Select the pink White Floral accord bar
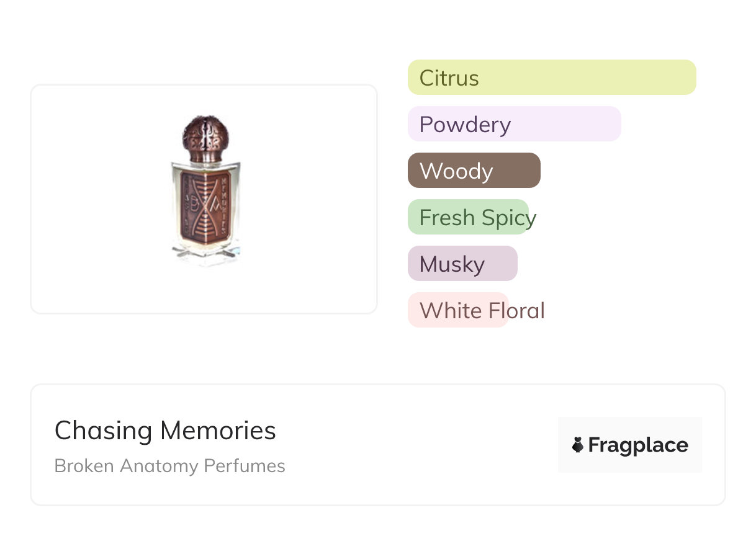The height and width of the screenshot is (536, 756). click(459, 310)
